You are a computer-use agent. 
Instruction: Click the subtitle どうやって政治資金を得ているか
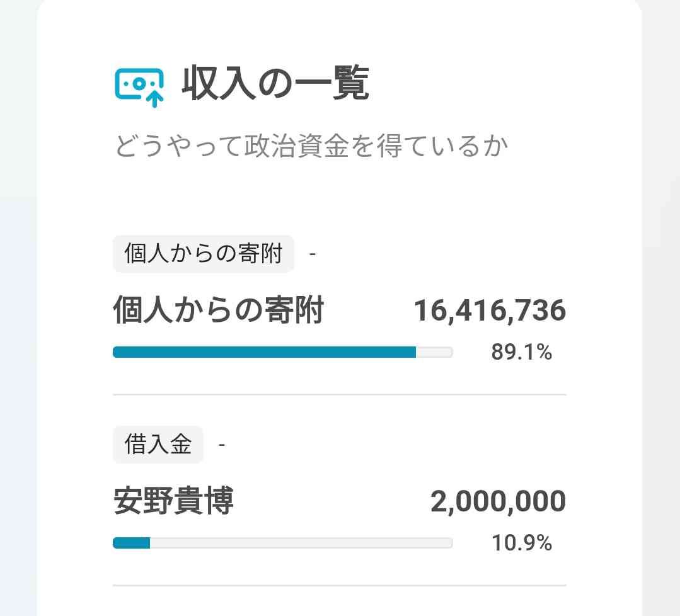[311, 145]
